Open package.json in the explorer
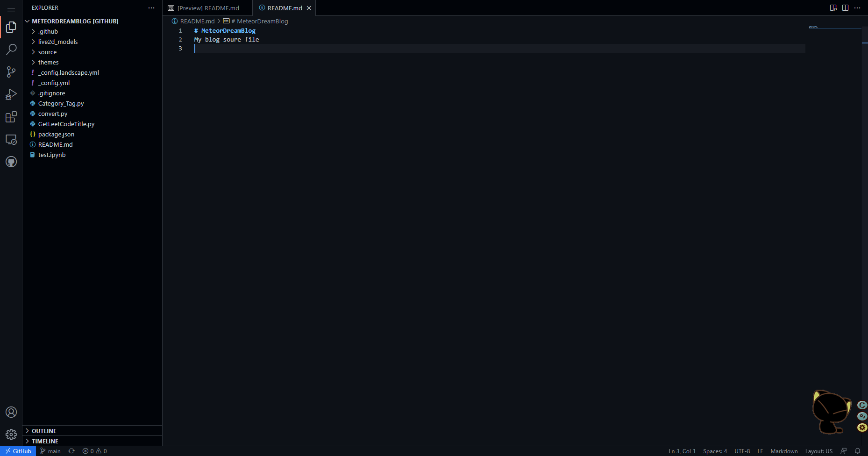The height and width of the screenshot is (456, 868). click(56, 134)
